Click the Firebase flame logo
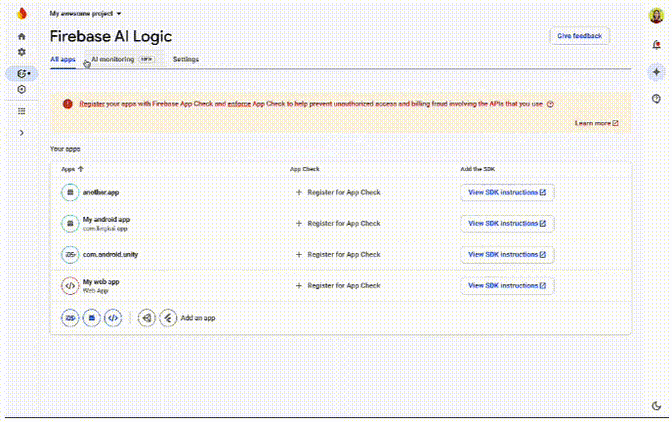This screenshot has width=672, height=422. coord(22,13)
